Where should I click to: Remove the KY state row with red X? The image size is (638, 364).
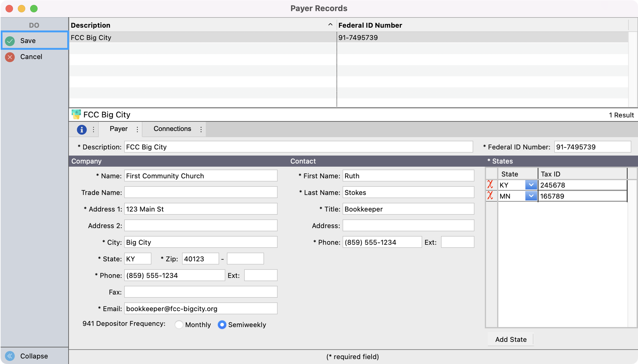coord(490,185)
